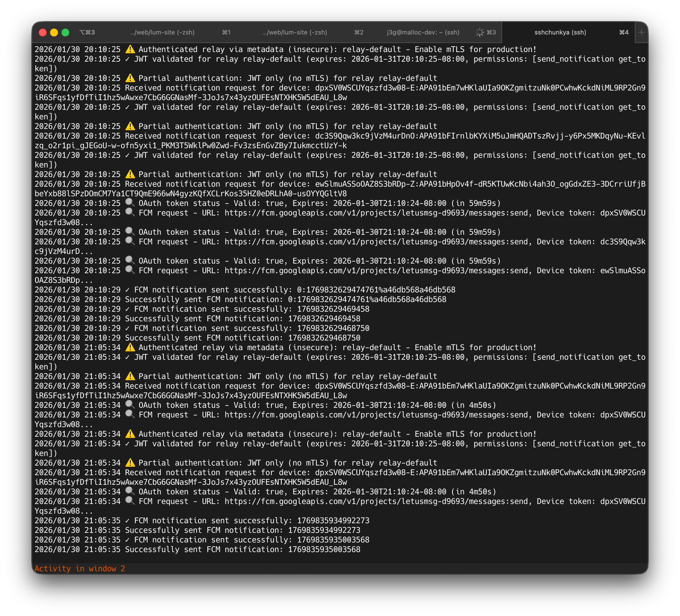Click magnifier icon on first OAuth token status line

pyautogui.click(x=130, y=203)
